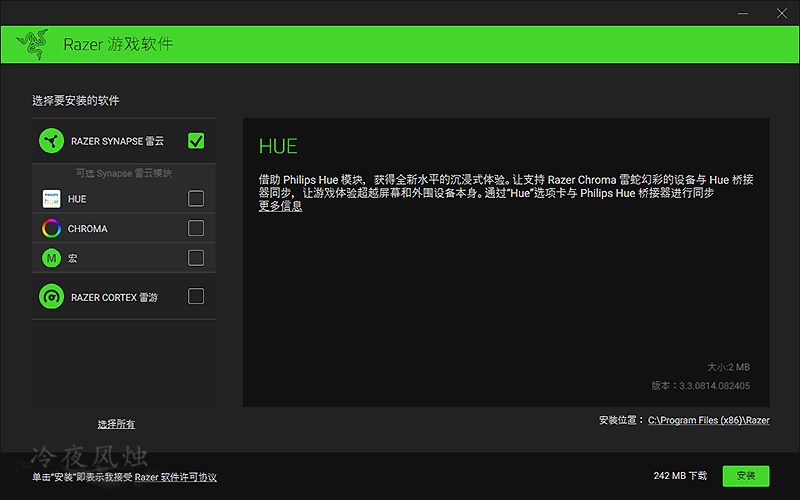The image size is (800, 500).
Task: Click the 242 MB 下载 size text
Action: (x=680, y=476)
